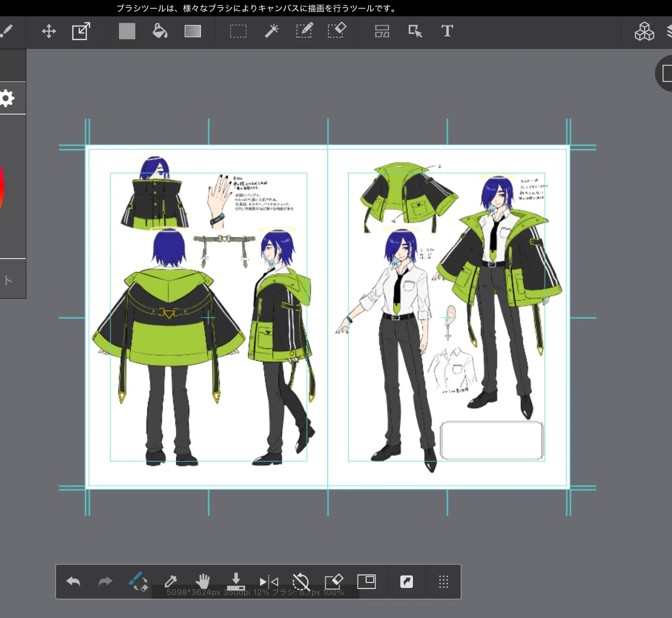Image resolution: width=672 pixels, height=618 pixels.
Task: Toggle the canvas view window icon
Action: (x=366, y=582)
